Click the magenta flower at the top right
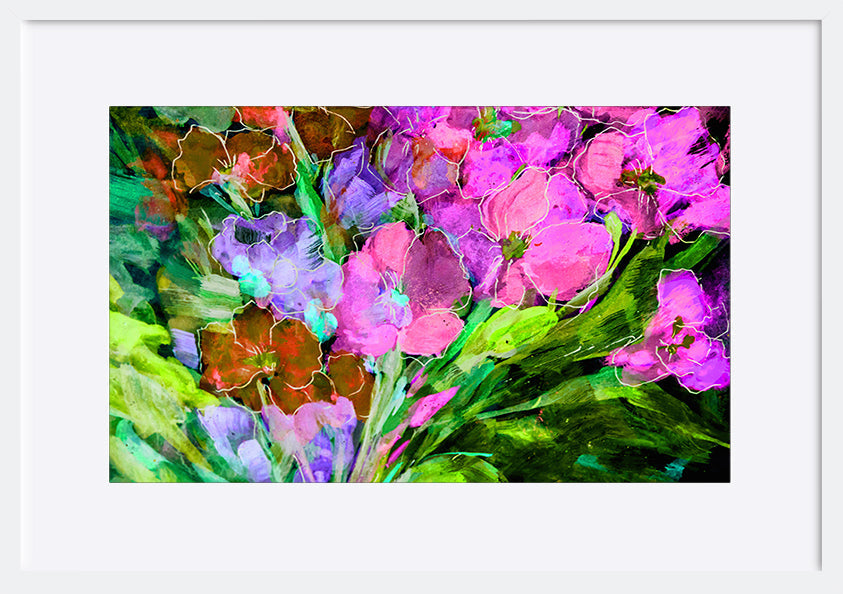Viewport: 843px width, 594px height. 650,165
